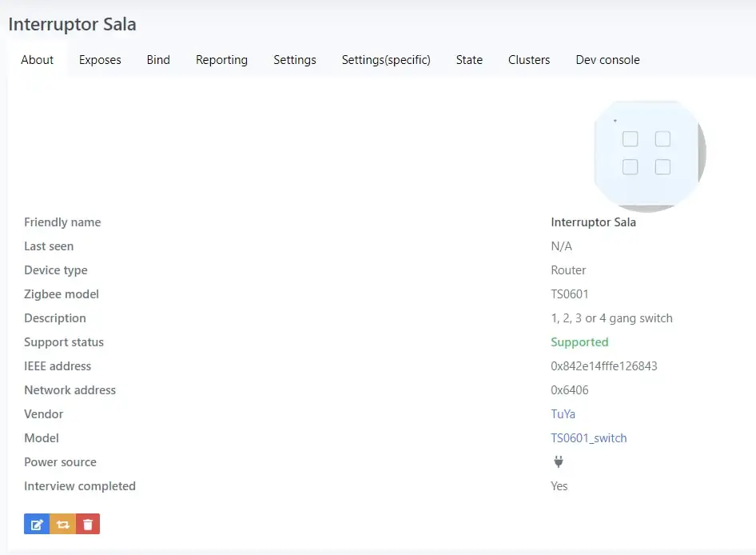Click the power source plug icon
The image size is (756, 555).
559,461
